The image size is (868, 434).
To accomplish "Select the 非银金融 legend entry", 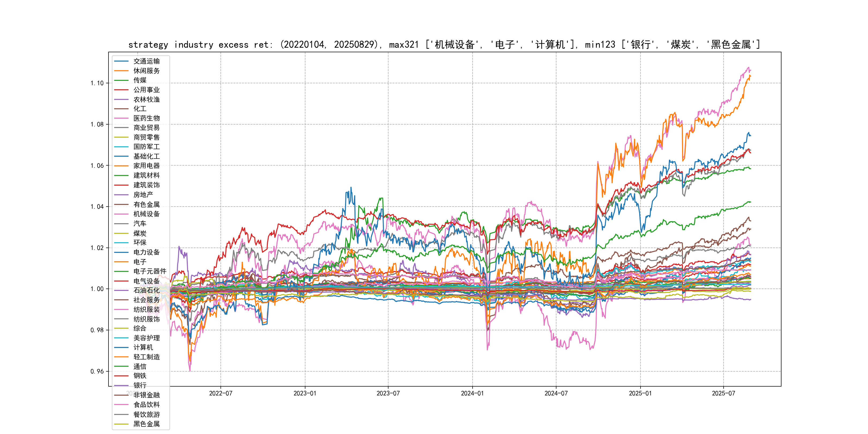I will tap(146, 395).
